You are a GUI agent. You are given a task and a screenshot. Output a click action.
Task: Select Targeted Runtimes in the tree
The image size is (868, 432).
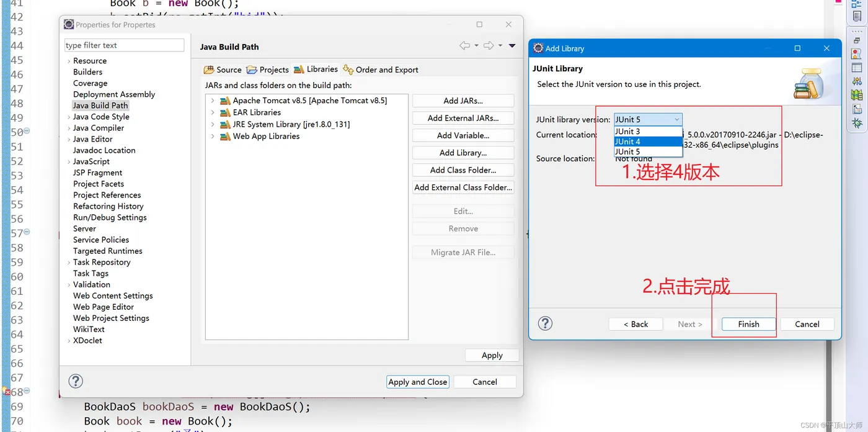point(108,251)
